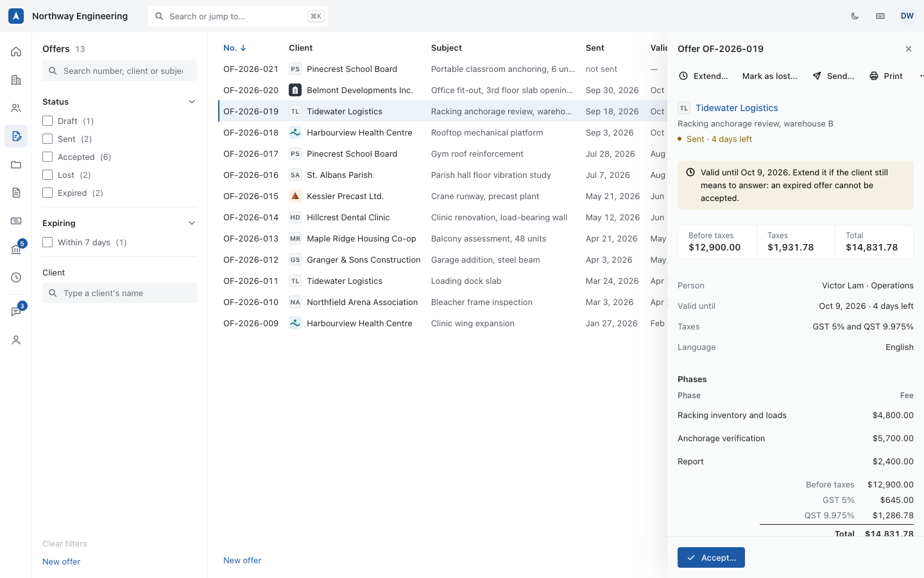Open the companies building icon in sidebar
Image resolution: width=924 pixels, height=578 pixels.
[x=16, y=80]
